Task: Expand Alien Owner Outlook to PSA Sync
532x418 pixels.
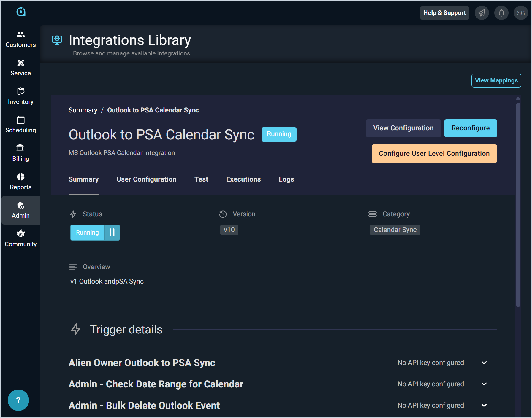Action: coord(484,363)
